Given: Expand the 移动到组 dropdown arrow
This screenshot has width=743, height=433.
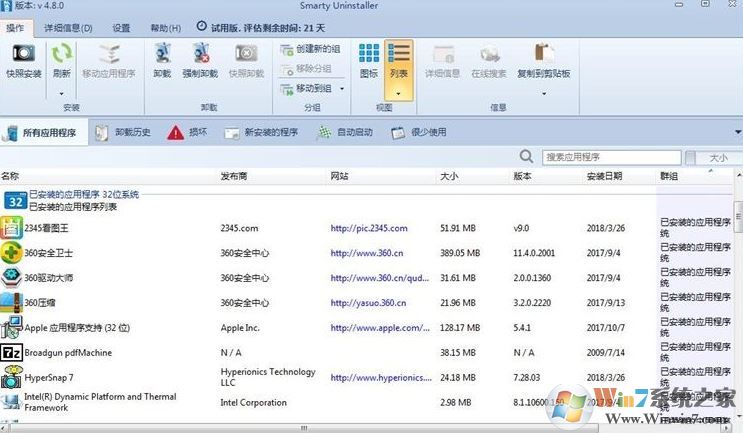Looking at the screenshot, I should point(342,89).
